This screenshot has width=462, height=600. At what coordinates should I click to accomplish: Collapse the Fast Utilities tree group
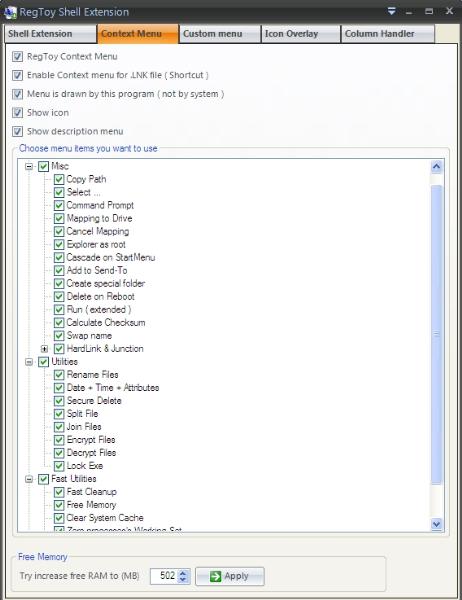pos(29,479)
